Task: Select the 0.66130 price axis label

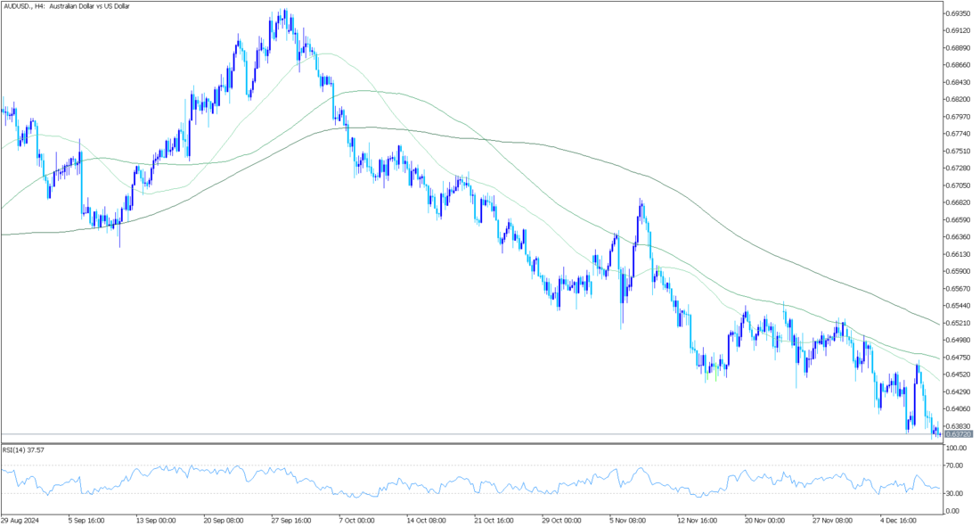Action: [x=959, y=254]
